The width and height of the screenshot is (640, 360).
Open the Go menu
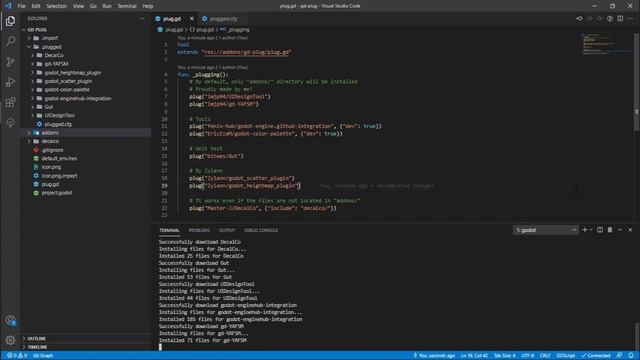93,6
